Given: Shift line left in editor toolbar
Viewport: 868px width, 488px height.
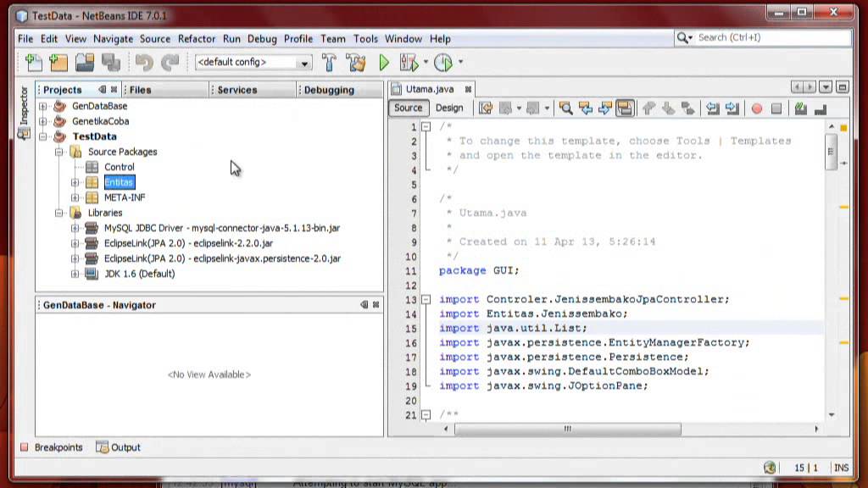Looking at the screenshot, I should click(712, 108).
